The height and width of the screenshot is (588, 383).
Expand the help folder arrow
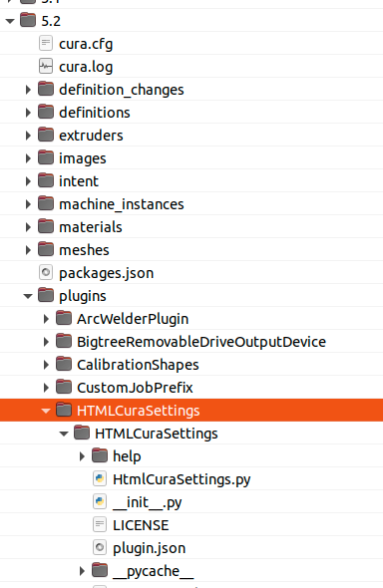pos(82,456)
